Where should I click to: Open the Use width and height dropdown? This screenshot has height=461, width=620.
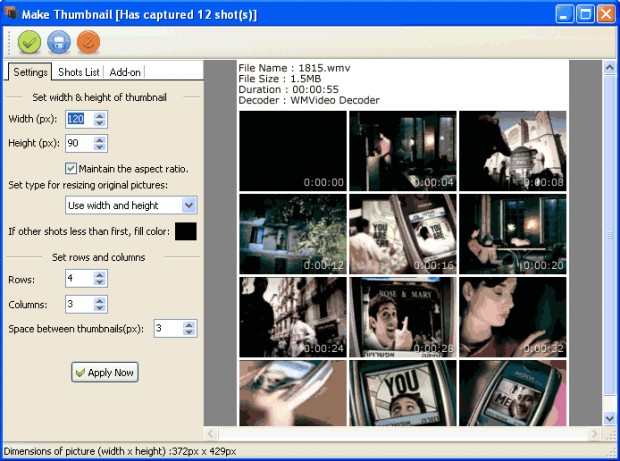tap(131, 205)
